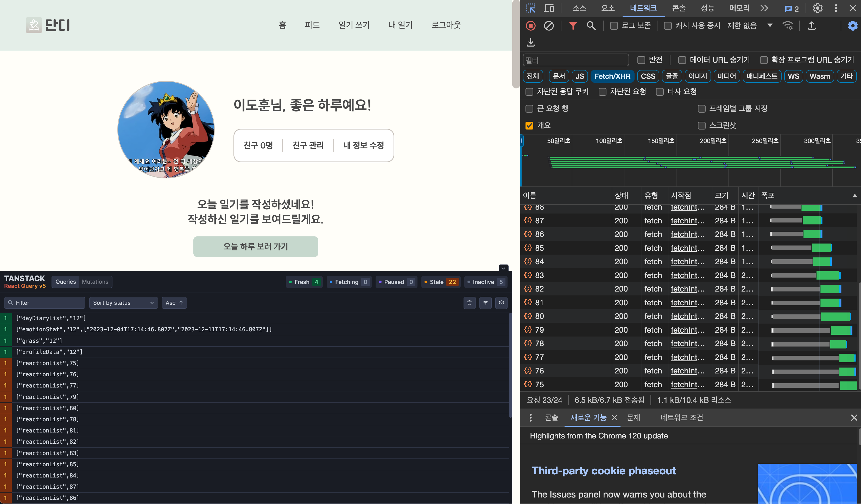Select the inspect element tool in DevTools
Image resolution: width=861 pixels, height=504 pixels.
tap(530, 8)
